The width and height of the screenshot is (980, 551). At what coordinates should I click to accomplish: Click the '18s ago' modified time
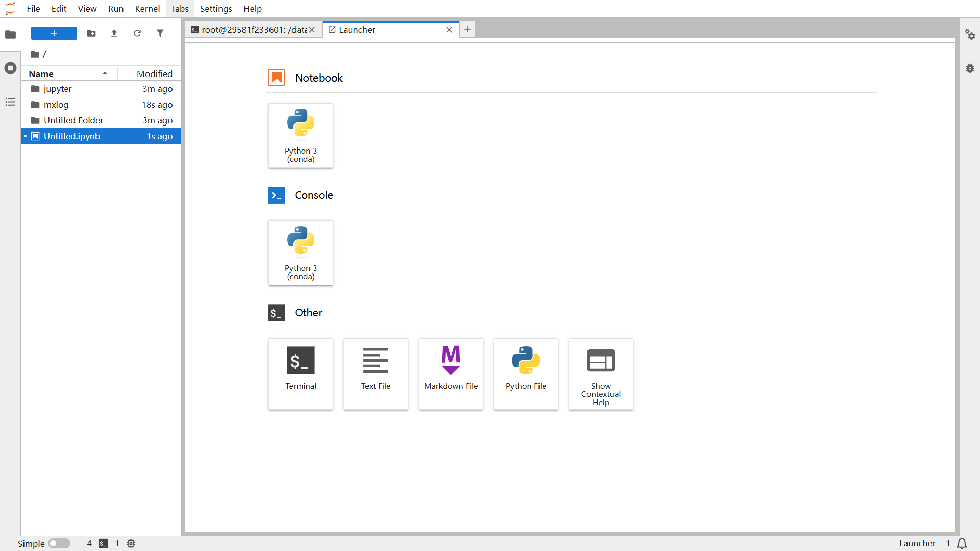pos(157,105)
